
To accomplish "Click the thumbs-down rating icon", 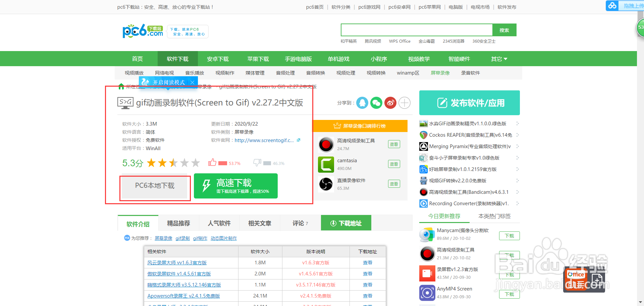I will point(257,163).
